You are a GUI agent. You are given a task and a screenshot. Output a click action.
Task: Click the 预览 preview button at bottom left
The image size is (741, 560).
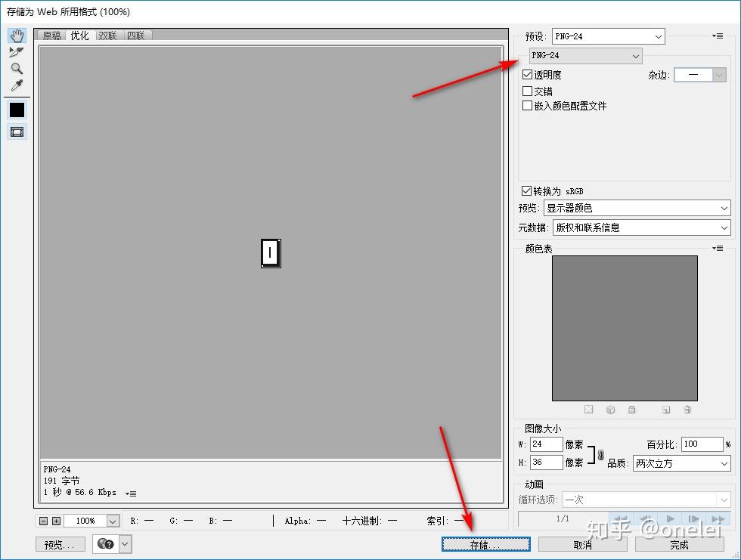point(60,543)
